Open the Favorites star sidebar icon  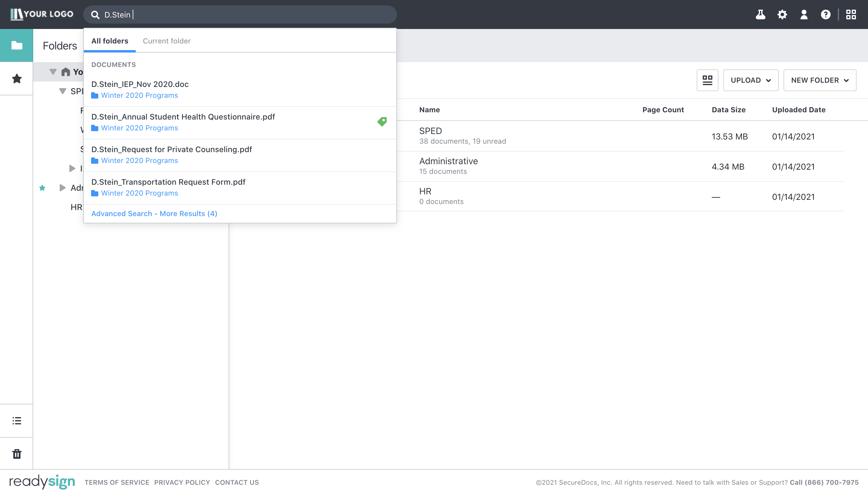[x=17, y=78]
